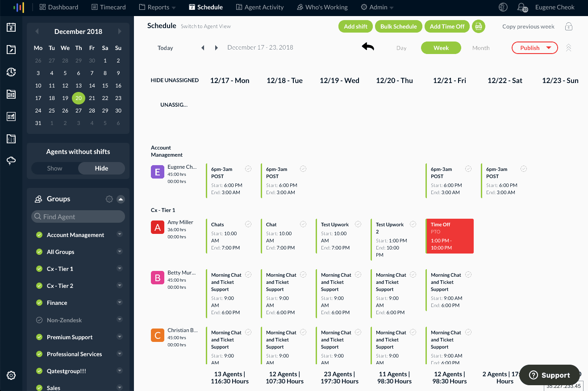Image resolution: width=588 pixels, height=391 pixels.
Task: Click check icon on Betty's 12/21 shift
Action: pyautogui.click(x=468, y=275)
